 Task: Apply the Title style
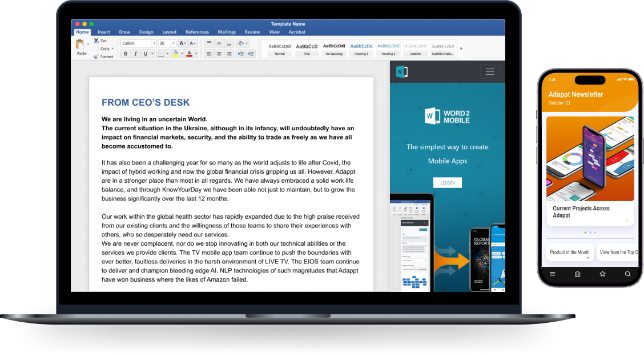point(307,49)
